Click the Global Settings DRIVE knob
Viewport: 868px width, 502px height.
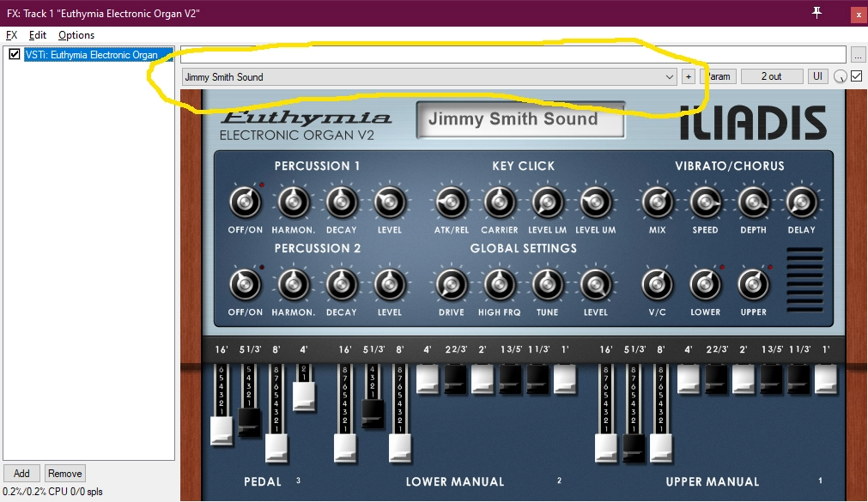[451, 283]
